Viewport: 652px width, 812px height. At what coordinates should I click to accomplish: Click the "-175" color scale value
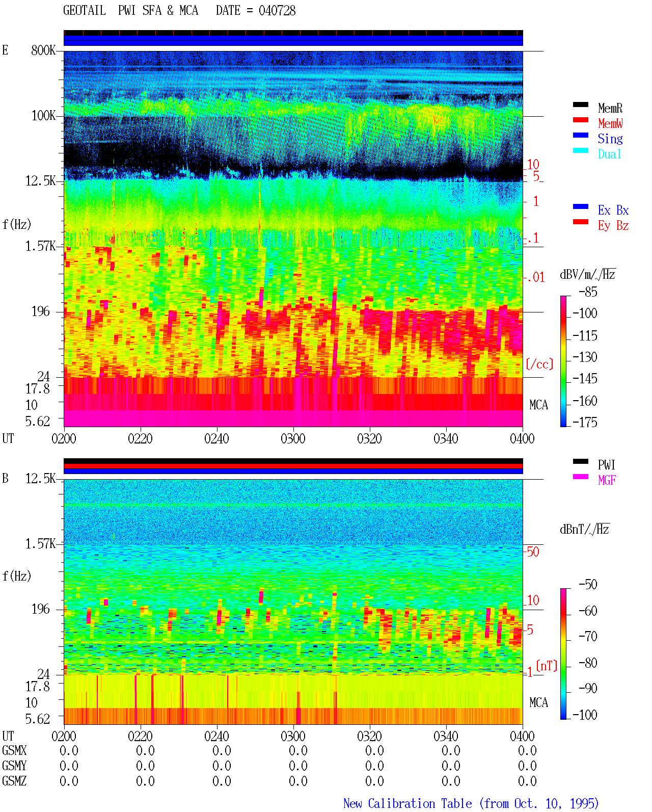tap(585, 422)
